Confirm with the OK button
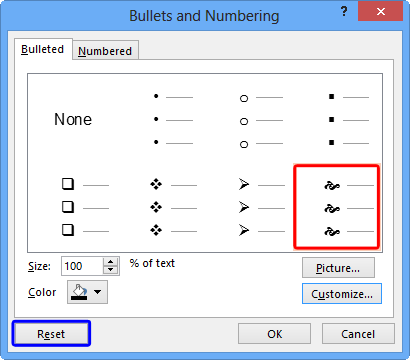The image size is (410, 360). (274, 334)
